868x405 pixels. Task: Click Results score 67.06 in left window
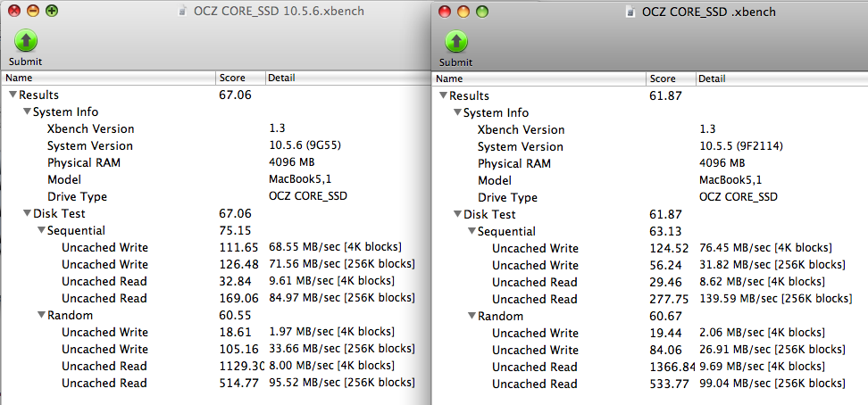tap(235, 95)
